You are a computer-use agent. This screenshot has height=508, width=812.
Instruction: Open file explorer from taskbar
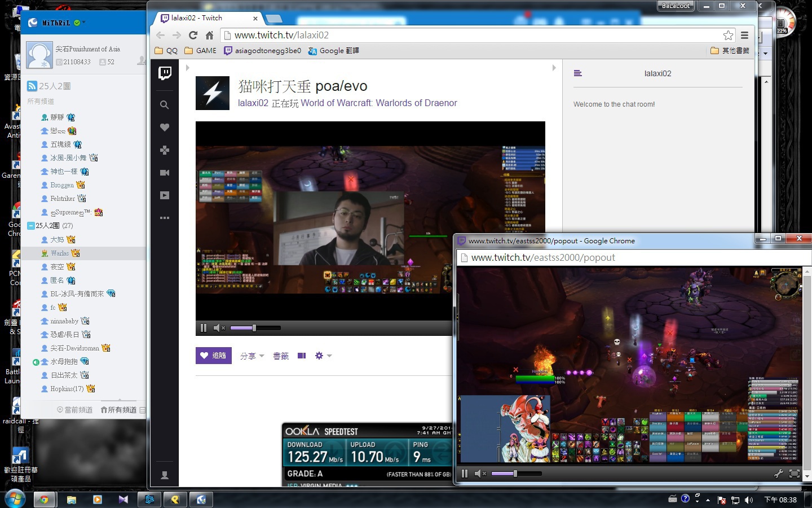(71, 500)
